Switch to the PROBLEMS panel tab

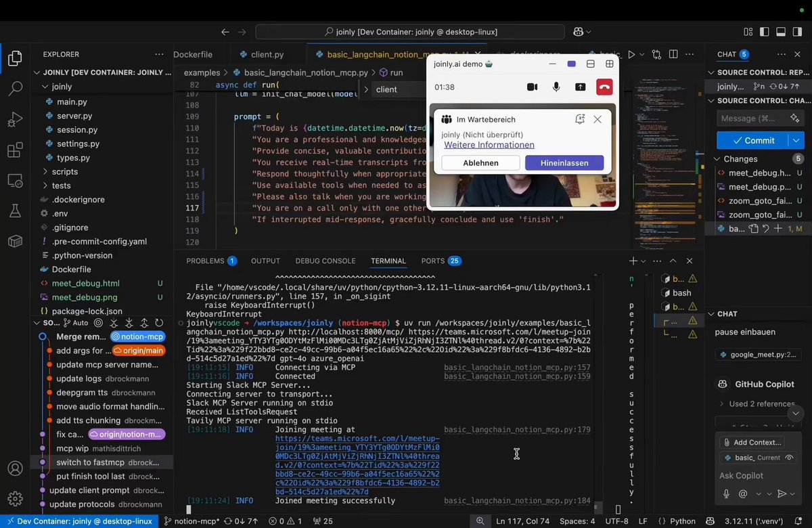click(211, 261)
